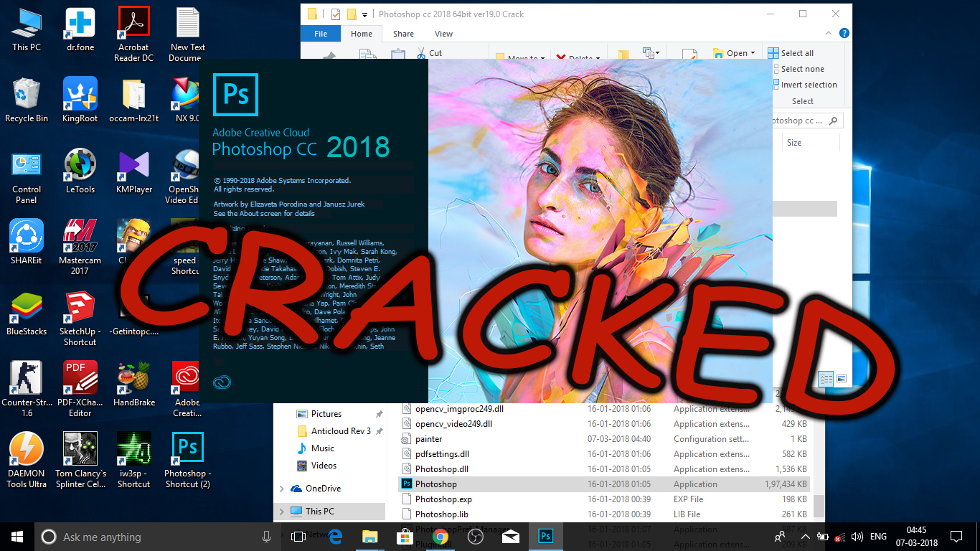Open PDF-XChange Editor desktop icon
Image resolution: width=980 pixels, height=551 pixels.
(x=80, y=390)
